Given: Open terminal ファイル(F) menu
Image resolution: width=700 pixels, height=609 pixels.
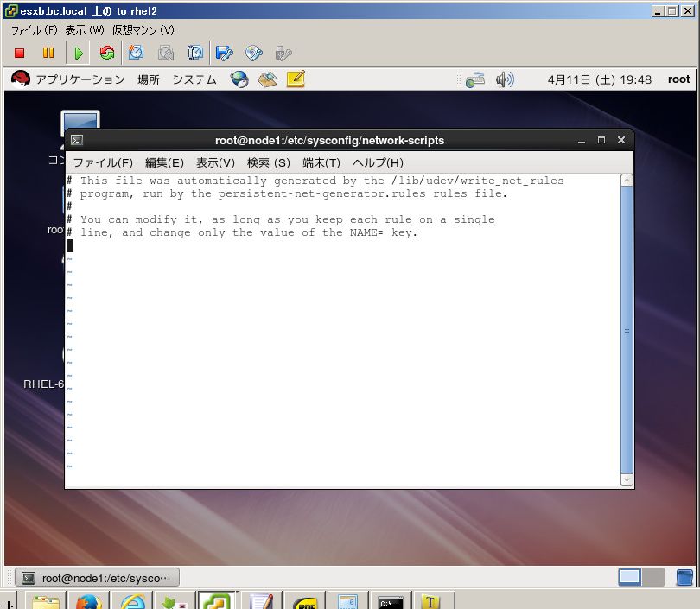Looking at the screenshot, I should [103, 163].
